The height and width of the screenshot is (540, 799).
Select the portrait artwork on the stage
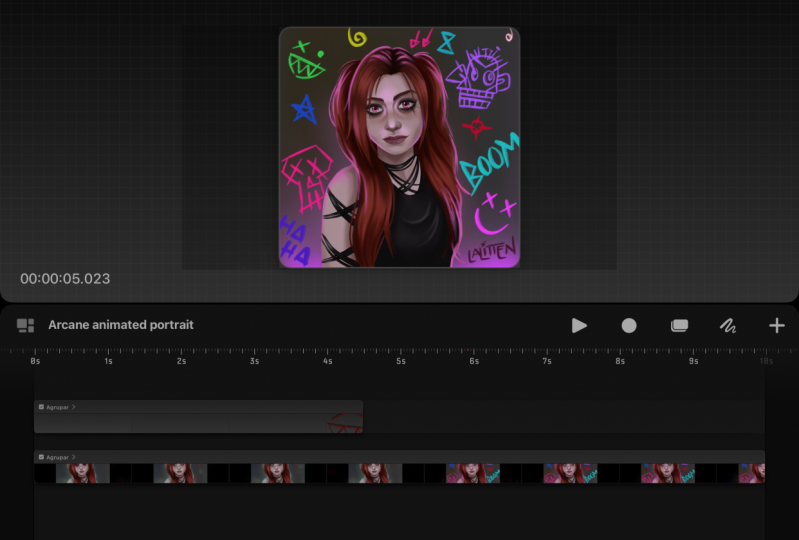400,147
